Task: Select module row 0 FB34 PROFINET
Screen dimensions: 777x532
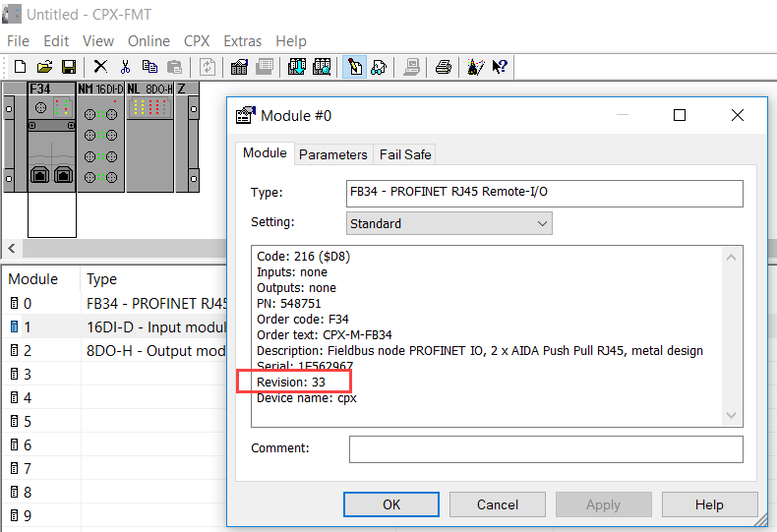Action: [114, 303]
